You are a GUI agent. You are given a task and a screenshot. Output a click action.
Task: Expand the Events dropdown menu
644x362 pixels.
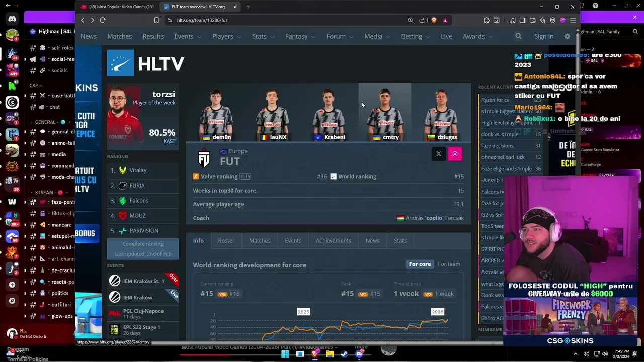pyautogui.click(x=188, y=36)
